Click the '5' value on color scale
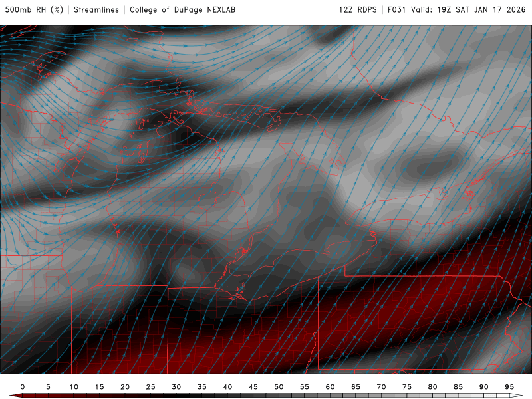This screenshot has height=399, width=532. [48, 387]
